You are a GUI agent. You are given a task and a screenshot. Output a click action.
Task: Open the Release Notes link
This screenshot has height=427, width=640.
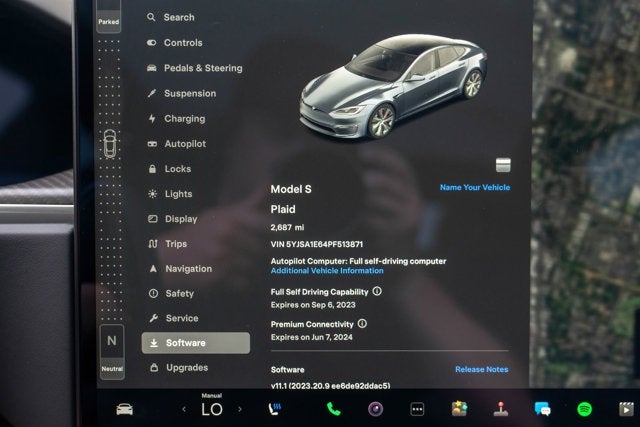click(x=482, y=369)
